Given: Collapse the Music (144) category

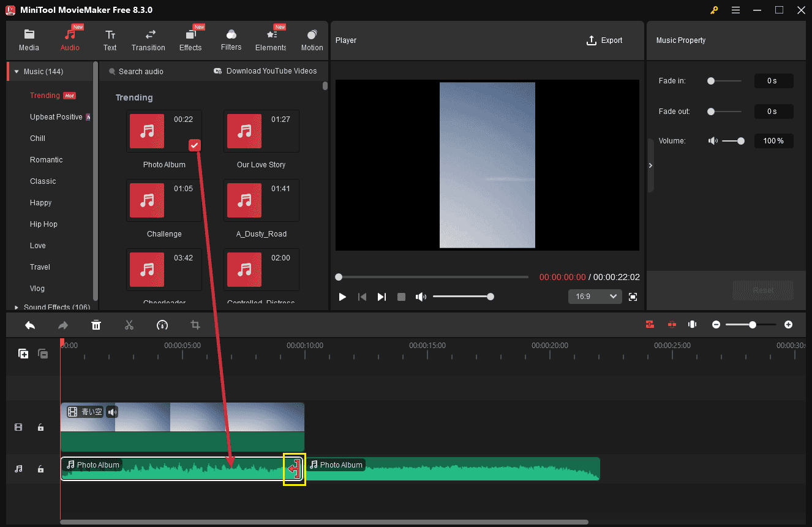Looking at the screenshot, I should click(x=17, y=72).
